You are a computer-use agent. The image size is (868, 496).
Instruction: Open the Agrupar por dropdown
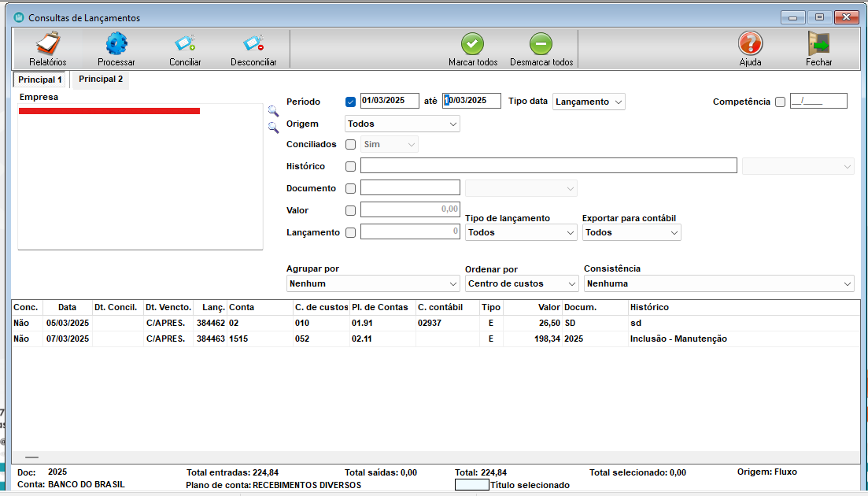point(373,283)
